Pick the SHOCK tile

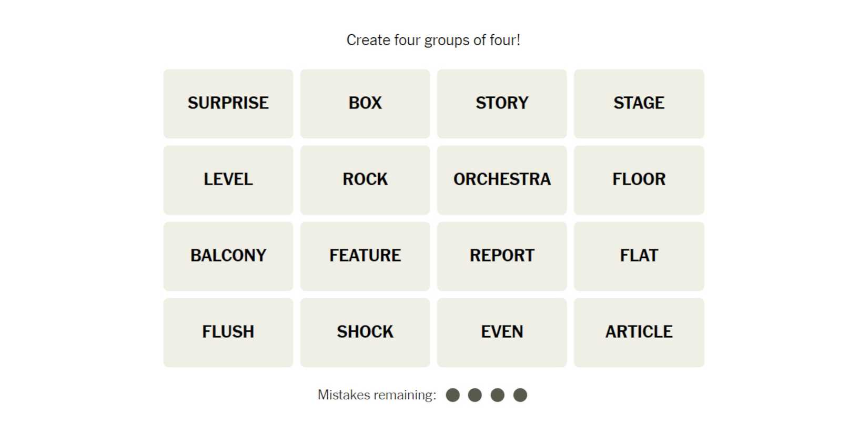click(x=365, y=332)
